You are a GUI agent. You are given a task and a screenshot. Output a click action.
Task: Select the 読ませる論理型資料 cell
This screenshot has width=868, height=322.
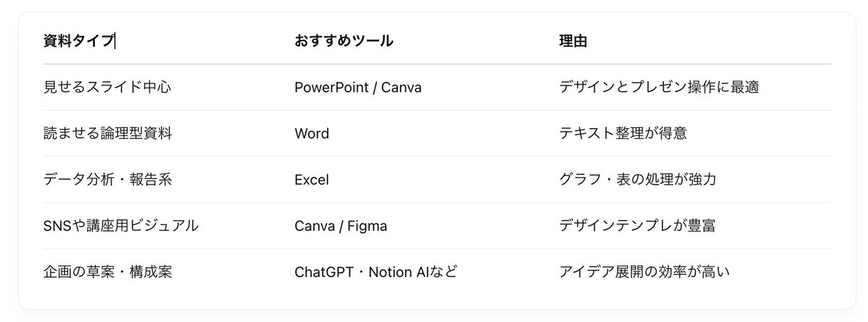(107, 133)
